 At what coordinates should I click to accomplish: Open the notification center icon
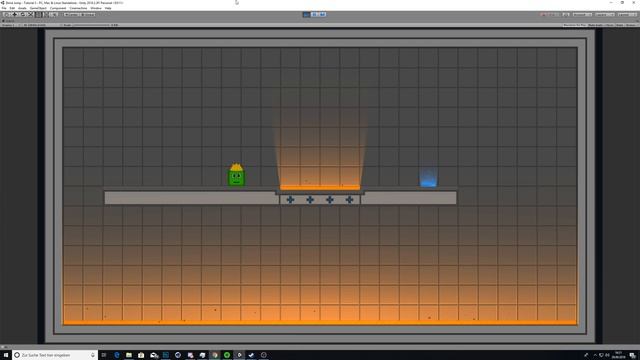coord(632,355)
